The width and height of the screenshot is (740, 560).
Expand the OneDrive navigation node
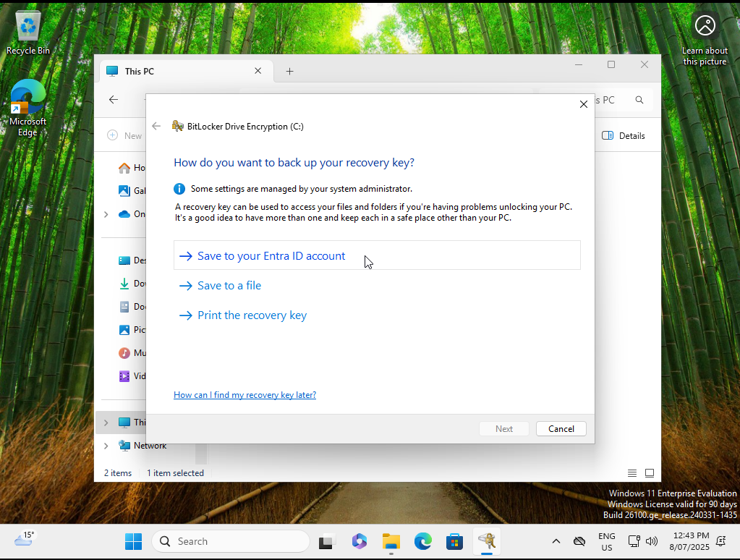pos(106,214)
